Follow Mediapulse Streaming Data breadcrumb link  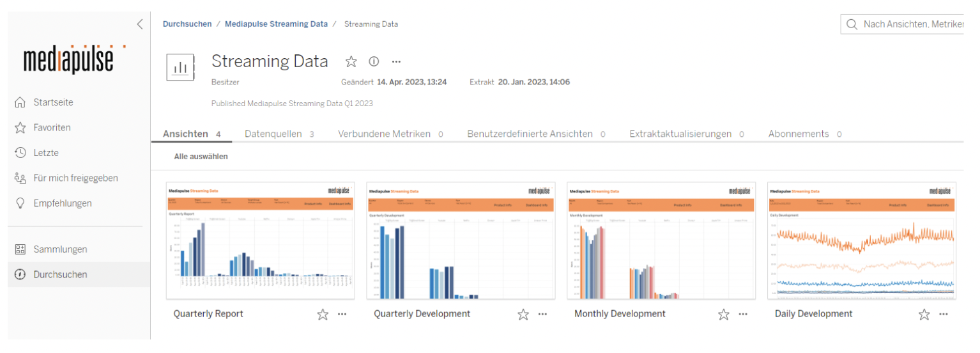click(x=276, y=24)
